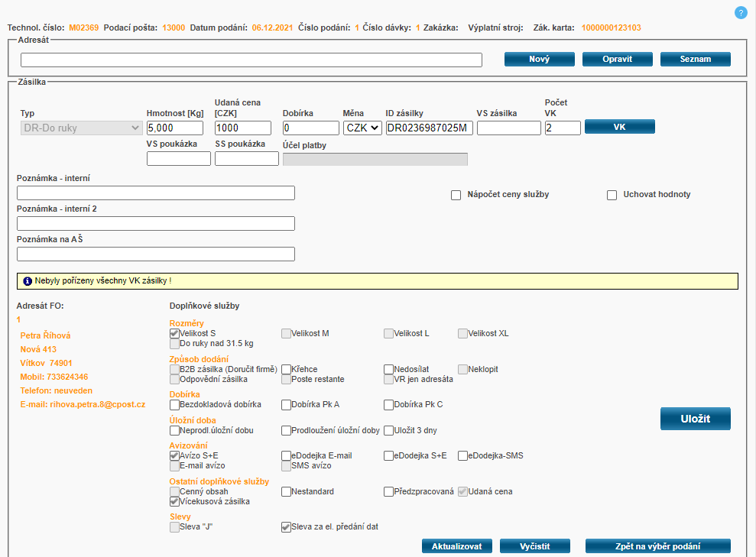Open the Seznam recipient list
Screen dimensions: 756x557
point(696,59)
